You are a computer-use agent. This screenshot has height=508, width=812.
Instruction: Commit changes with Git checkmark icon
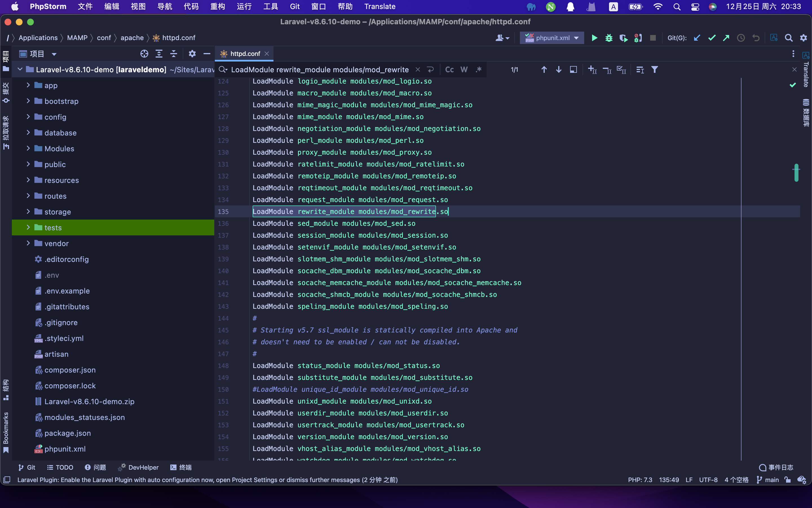(712, 38)
